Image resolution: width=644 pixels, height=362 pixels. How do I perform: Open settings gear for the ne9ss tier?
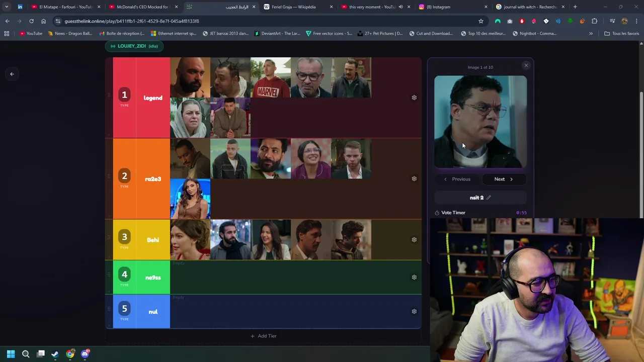coord(414,277)
